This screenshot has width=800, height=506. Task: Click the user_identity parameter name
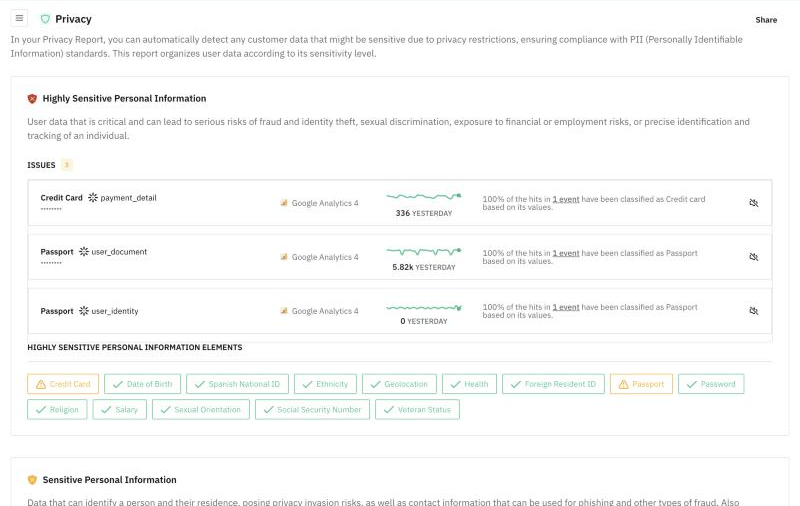pos(115,311)
